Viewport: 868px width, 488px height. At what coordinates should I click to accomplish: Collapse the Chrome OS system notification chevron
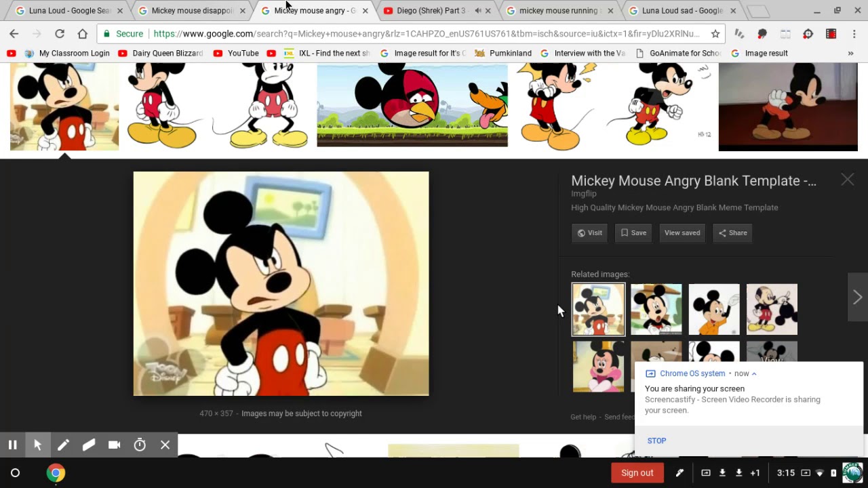click(x=753, y=373)
